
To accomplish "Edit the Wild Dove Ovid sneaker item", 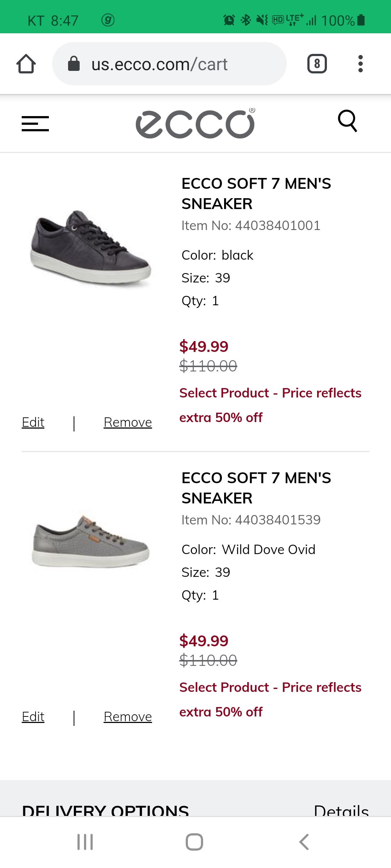I will [x=33, y=716].
